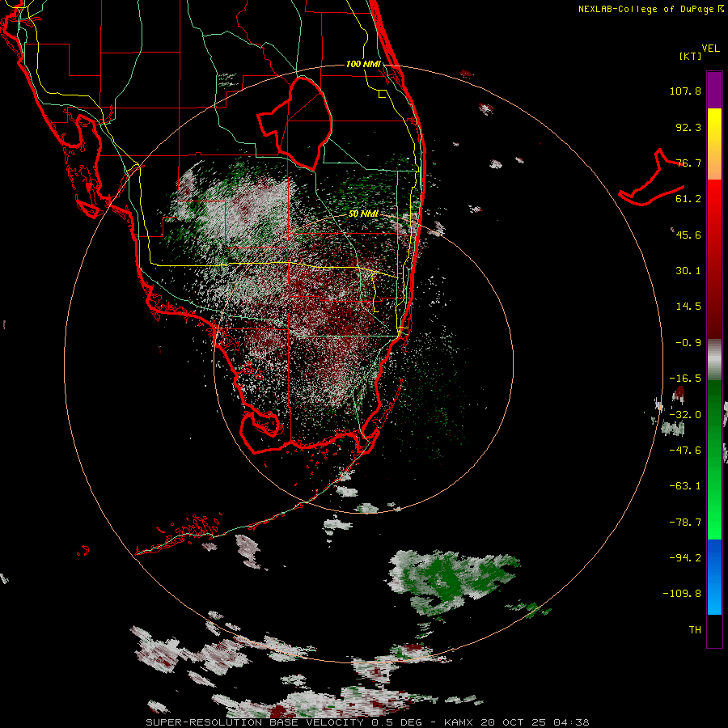Select the 92.3 value on the velocity scale
The height and width of the screenshot is (728, 728).
pos(688,127)
